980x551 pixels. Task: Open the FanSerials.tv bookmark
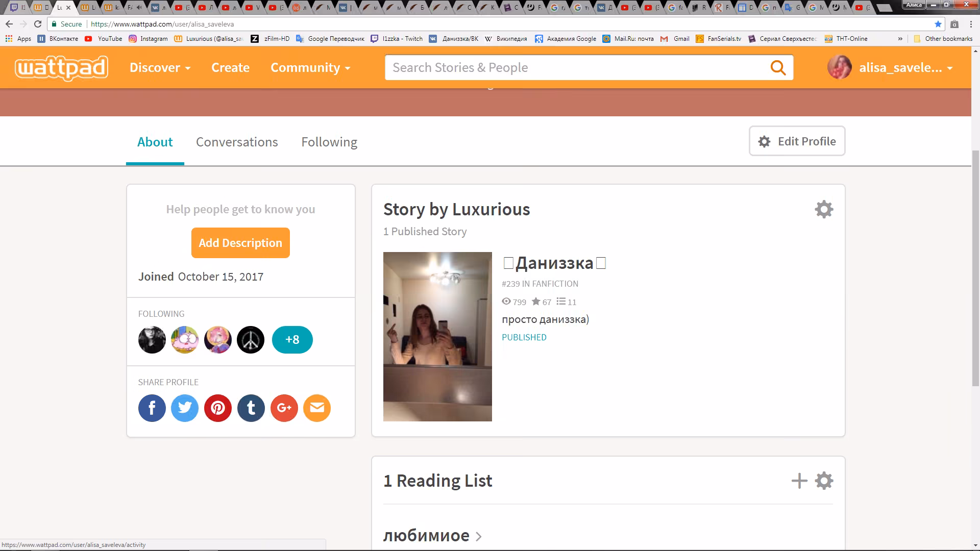point(719,39)
